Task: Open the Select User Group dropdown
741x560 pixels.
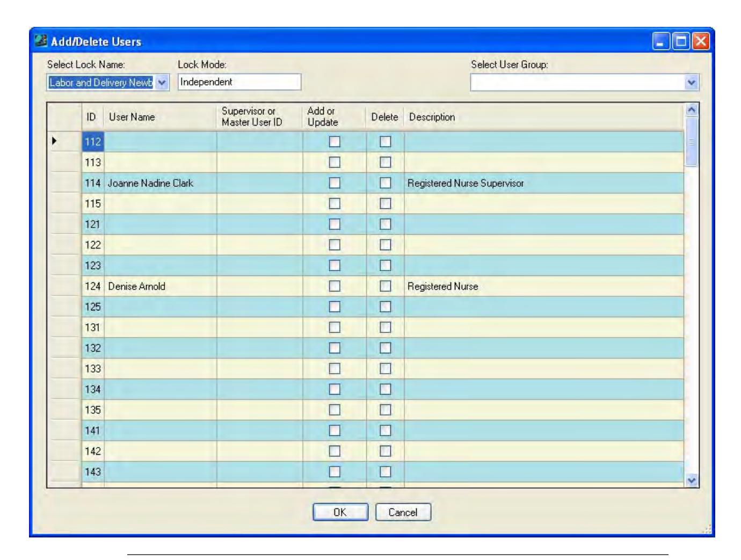Action: point(692,83)
